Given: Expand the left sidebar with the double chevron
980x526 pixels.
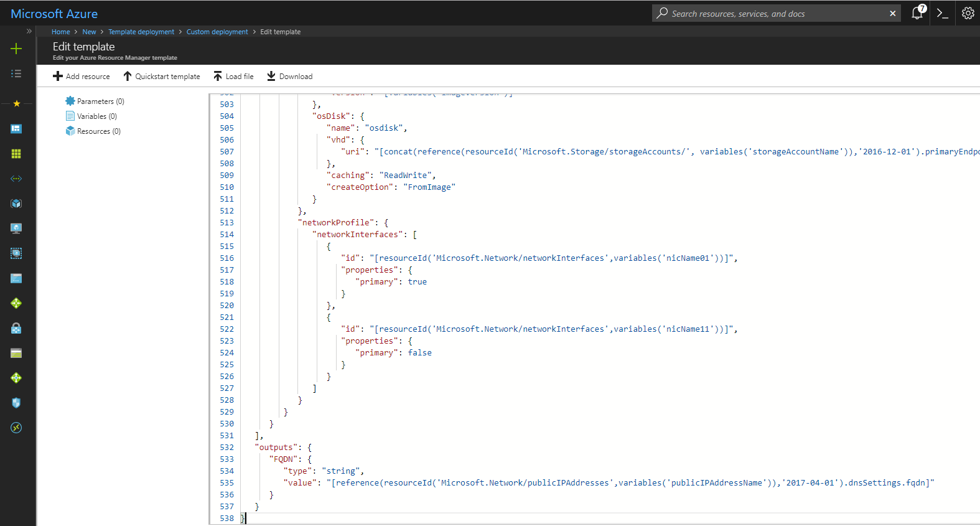Looking at the screenshot, I should pos(29,31).
